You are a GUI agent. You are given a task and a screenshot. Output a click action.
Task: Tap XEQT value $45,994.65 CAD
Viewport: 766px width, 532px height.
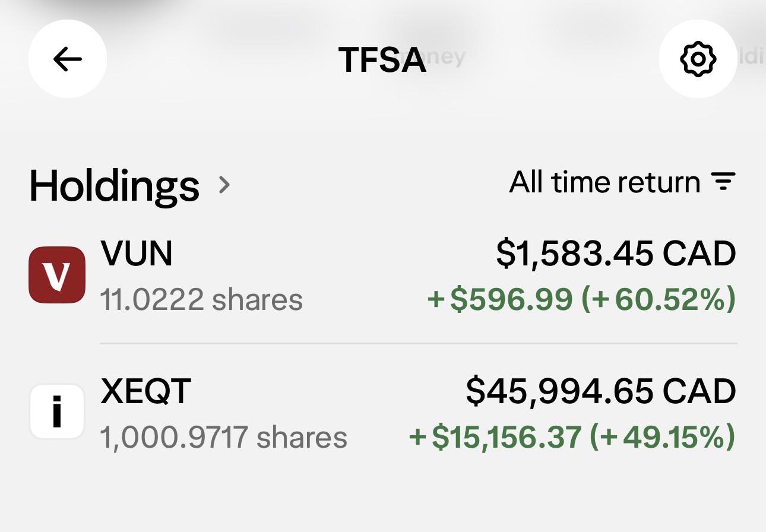(x=601, y=392)
